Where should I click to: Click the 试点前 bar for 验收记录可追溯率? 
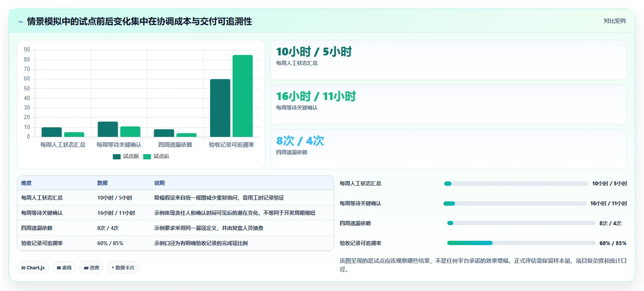[x=220, y=108]
